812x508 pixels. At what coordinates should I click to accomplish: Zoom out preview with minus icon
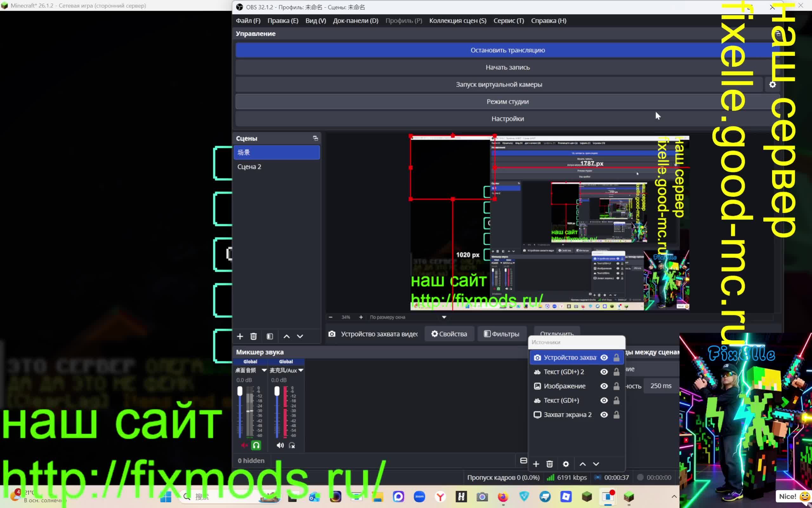tap(331, 317)
